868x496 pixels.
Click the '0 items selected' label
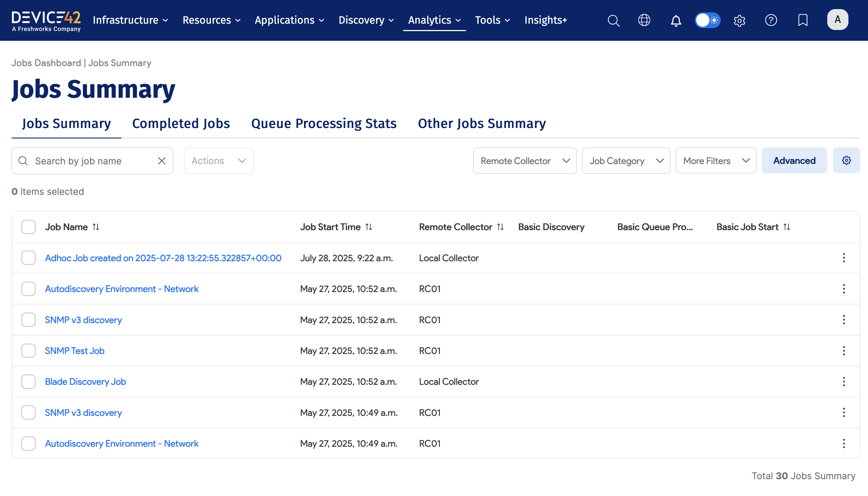[x=48, y=192]
